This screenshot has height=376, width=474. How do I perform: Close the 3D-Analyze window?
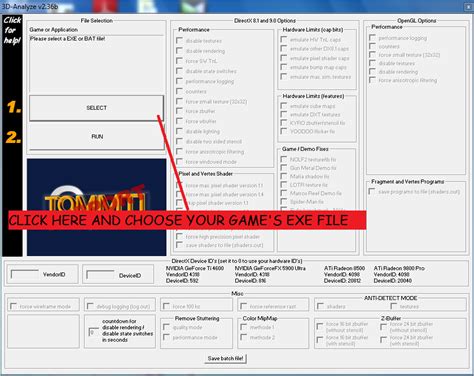[468, 7]
